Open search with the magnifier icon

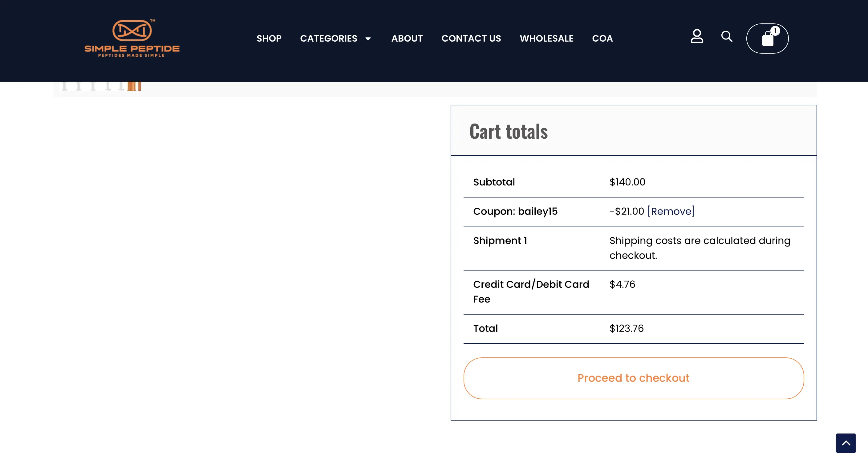tap(727, 36)
